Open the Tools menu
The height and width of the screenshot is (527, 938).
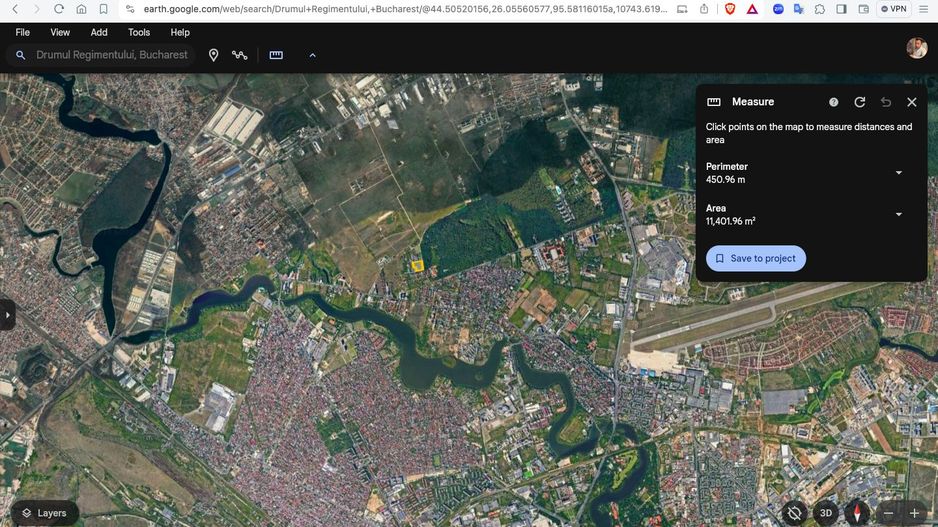pyautogui.click(x=139, y=32)
